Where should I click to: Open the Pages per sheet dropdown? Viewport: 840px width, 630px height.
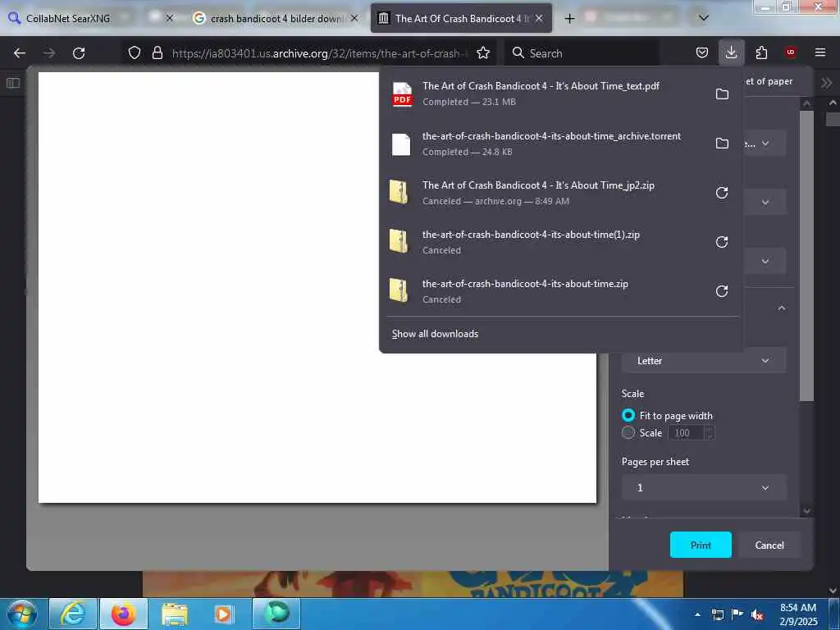[703, 487]
